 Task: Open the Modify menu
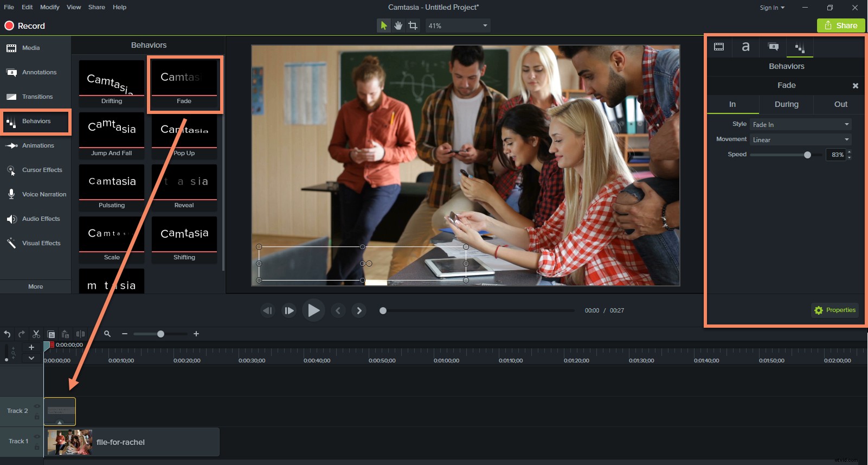coord(50,7)
